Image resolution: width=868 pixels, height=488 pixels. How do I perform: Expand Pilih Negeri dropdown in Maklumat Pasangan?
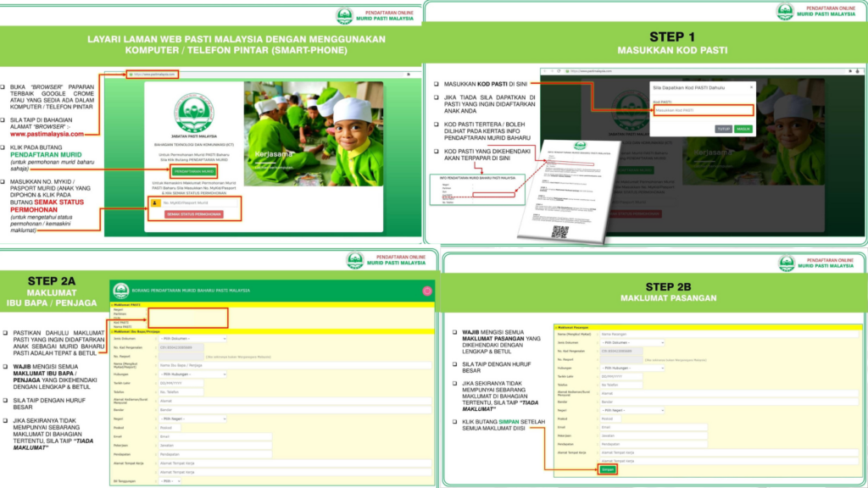pos(632,410)
